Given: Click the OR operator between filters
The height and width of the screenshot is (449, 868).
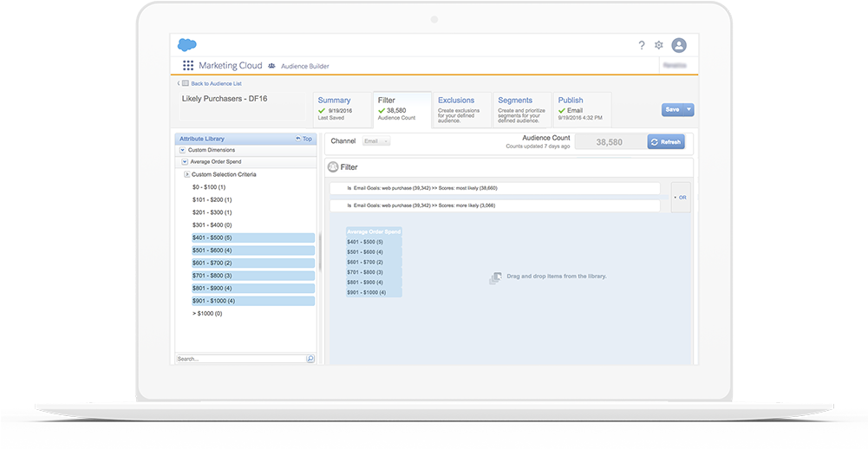Looking at the screenshot, I should pyautogui.click(x=681, y=197).
